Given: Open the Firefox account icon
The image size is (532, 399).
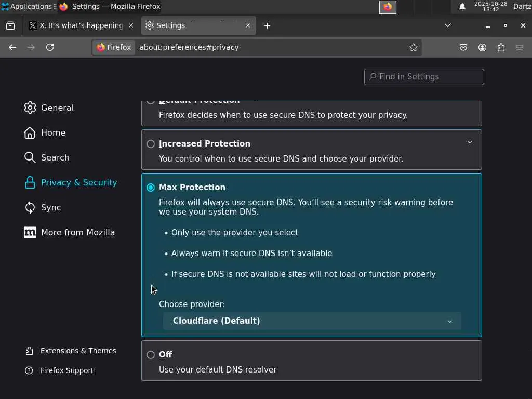Looking at the screenshot, I should 482,47.
